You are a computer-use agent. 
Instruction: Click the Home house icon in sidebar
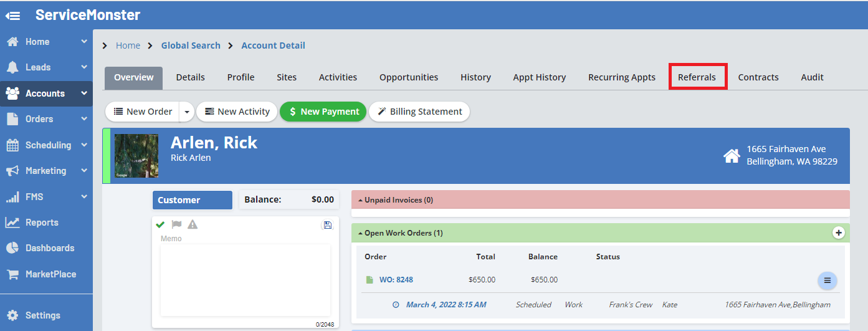click(12, 42)
